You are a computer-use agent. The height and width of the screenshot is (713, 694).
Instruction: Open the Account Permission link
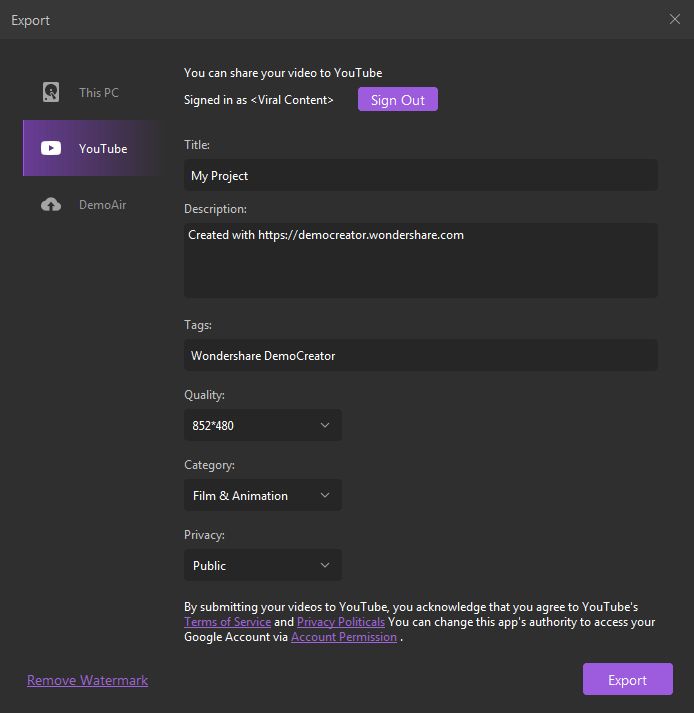pyautogui.click(x=344, y=637)
